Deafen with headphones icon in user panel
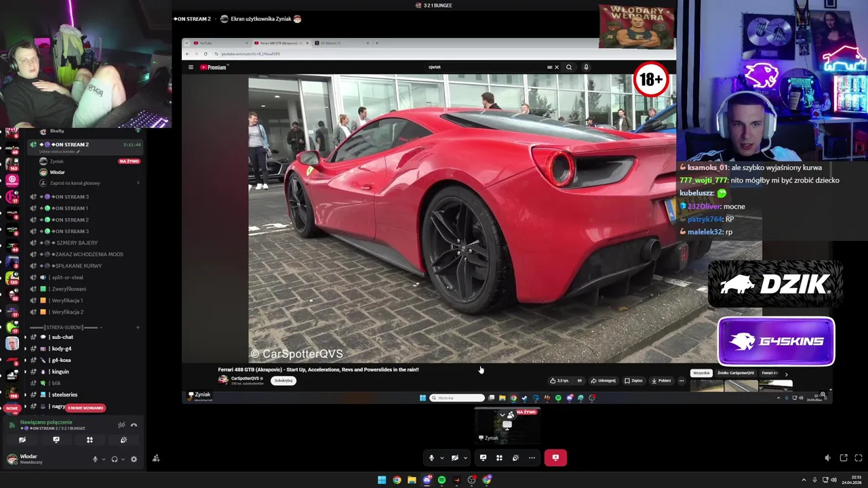Viewport: 868px width, 488px height. 114,459
